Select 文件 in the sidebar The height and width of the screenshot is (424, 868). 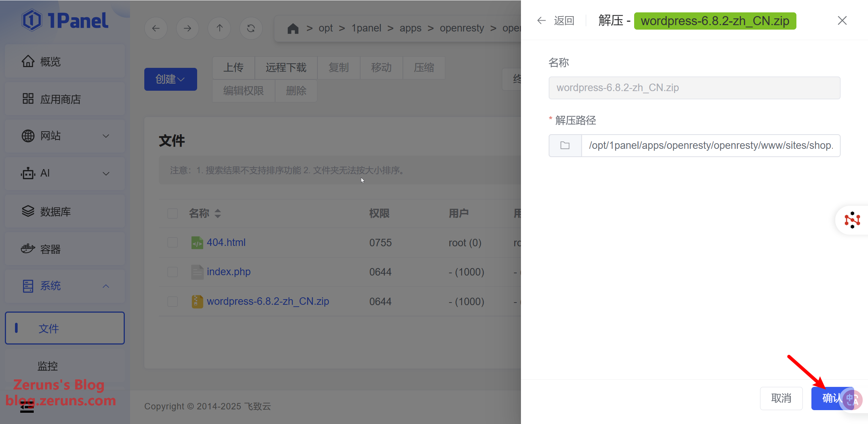pyautogui.click(x=65, y=328)
